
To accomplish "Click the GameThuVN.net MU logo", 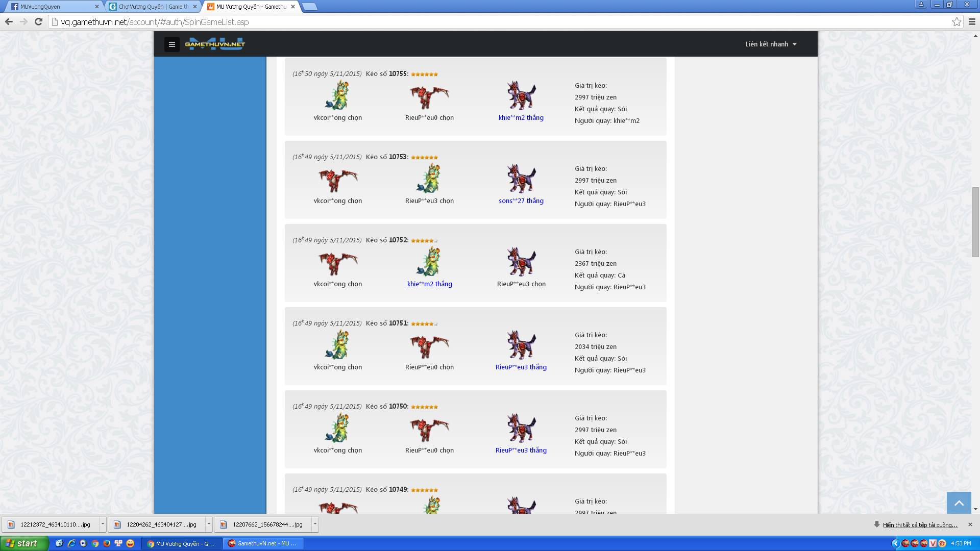I will tap(215, 44).
